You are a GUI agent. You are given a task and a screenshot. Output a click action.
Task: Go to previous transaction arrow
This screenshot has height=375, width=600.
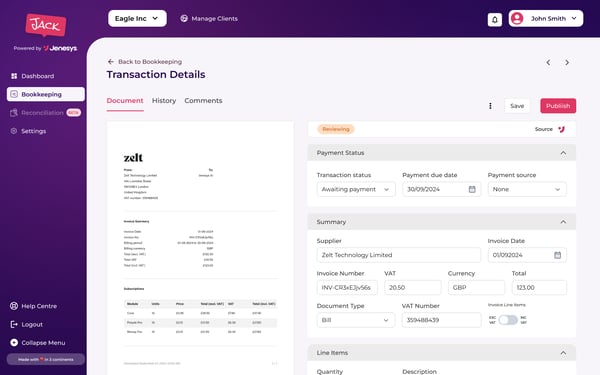[x=548, y=62]
